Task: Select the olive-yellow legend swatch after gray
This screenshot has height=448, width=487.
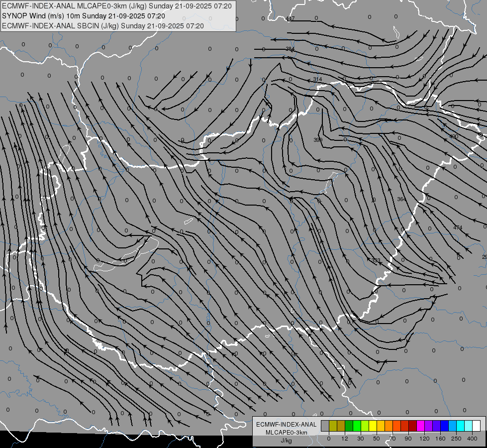Action: pos(333,426)
